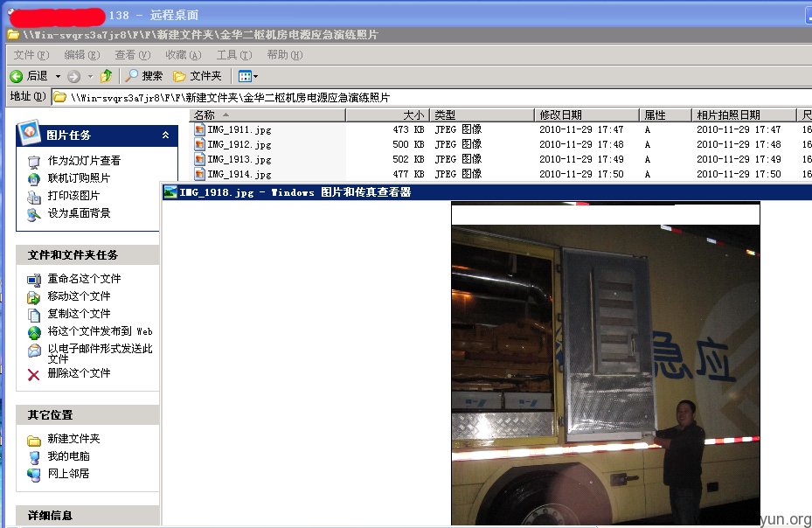Open the 编辑(E) menu
The height and width of the screenshot is (528, 812).
pos(82,55)
